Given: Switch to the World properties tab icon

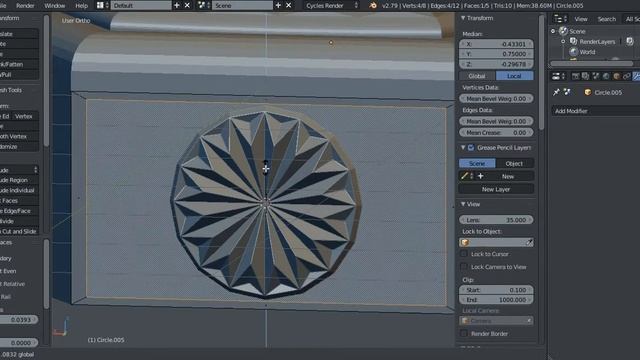Looking at the screenshot, I should pos(606,76).
